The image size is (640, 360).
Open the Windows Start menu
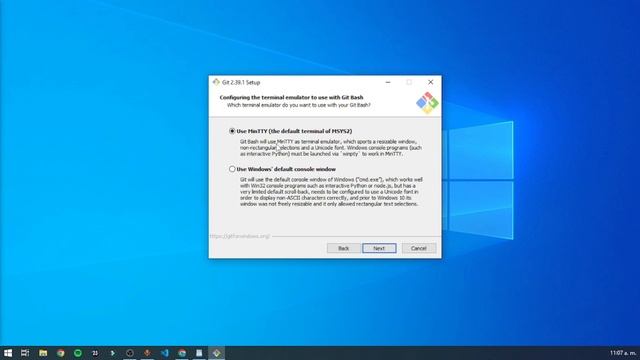[8, 353]
